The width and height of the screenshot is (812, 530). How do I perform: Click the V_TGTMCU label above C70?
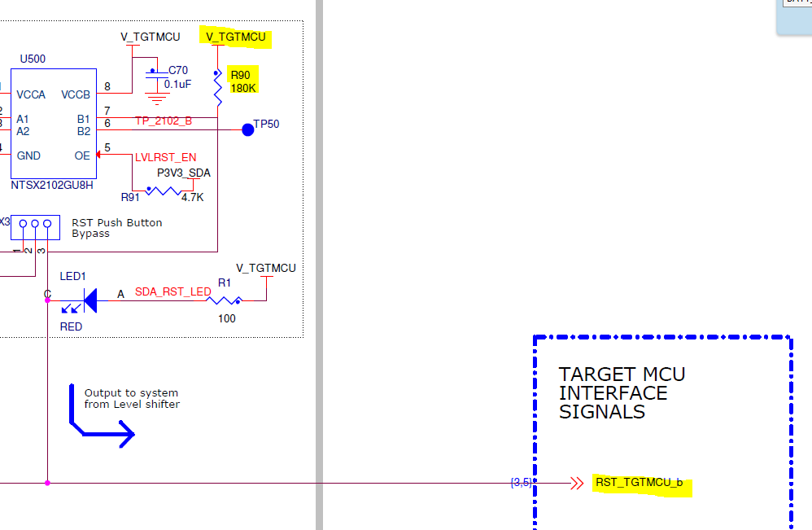(x=151, y=37)
